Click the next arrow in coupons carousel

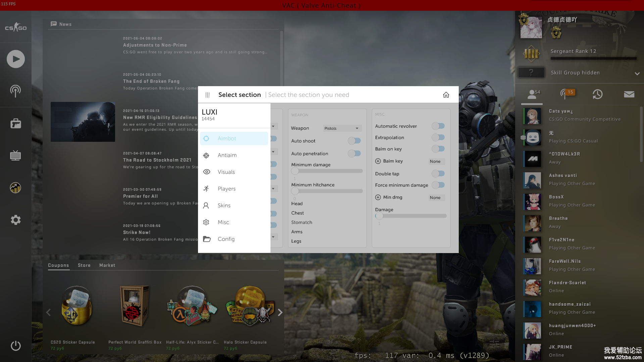tap(280, 312)
